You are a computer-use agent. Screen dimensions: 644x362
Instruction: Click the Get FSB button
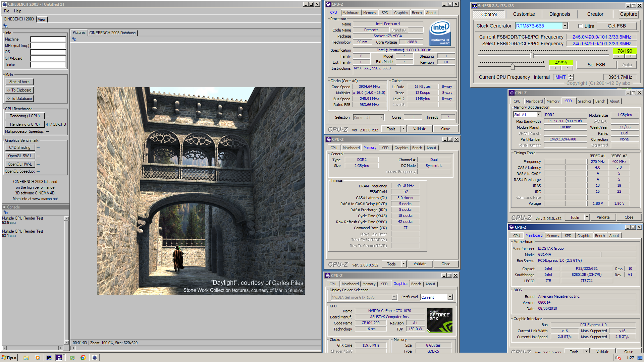point(616,26)
